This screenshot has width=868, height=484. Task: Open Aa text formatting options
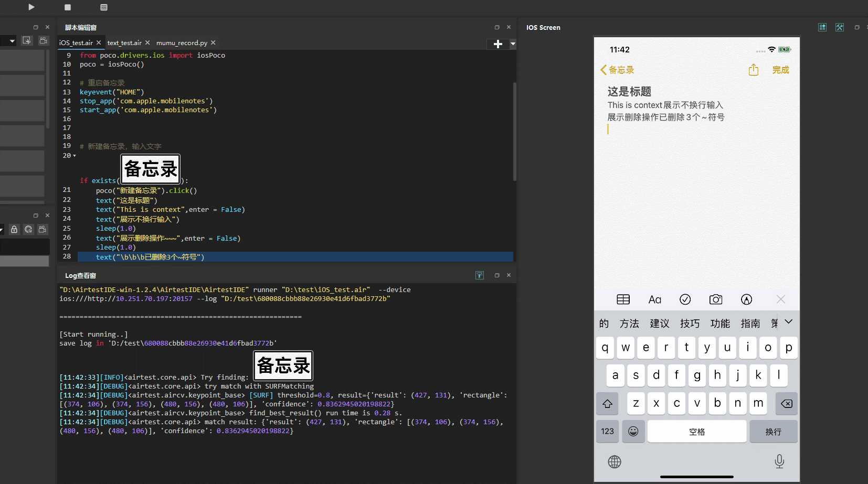(654, 299)
